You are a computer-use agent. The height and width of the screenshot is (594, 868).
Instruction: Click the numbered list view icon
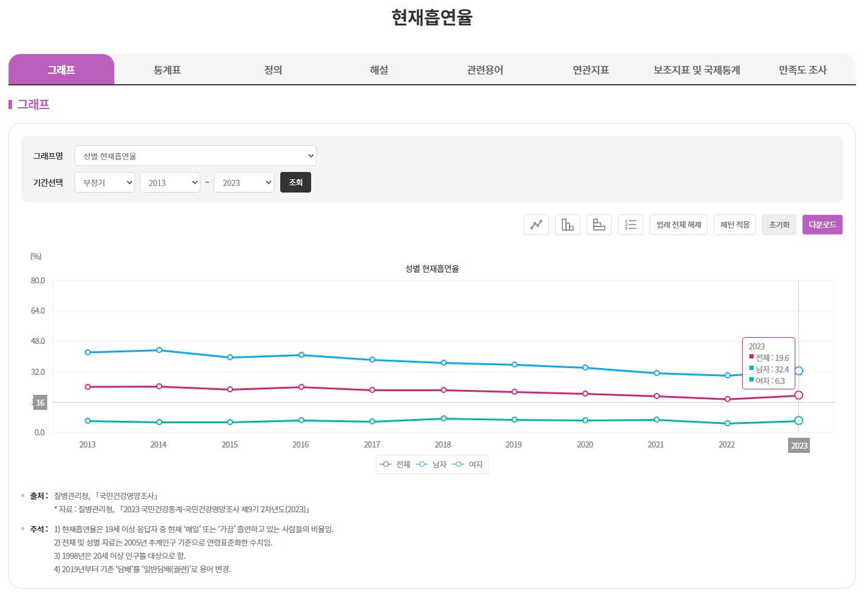(630, 225)
